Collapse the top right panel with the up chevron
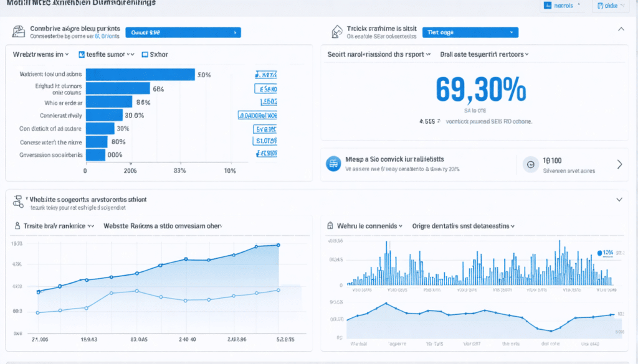638x364 pixels. [621, 29]
